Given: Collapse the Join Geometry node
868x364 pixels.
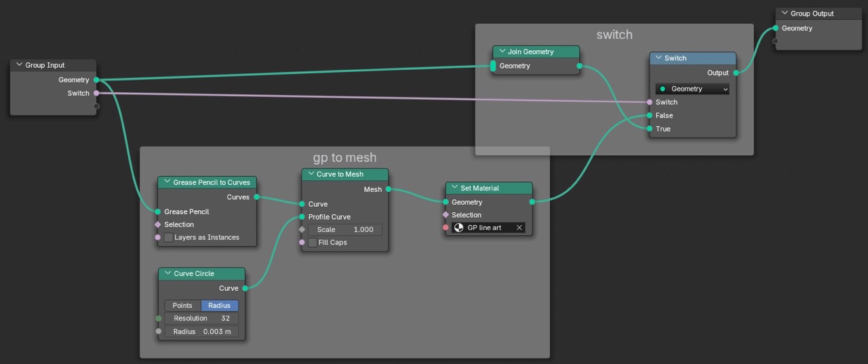Looking at the screenshot, I should [502, 52].
